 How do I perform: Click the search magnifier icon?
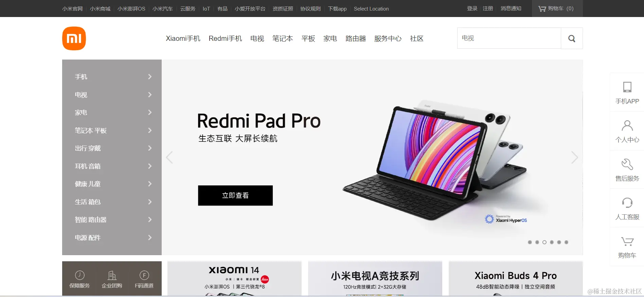tap(572, 38)
